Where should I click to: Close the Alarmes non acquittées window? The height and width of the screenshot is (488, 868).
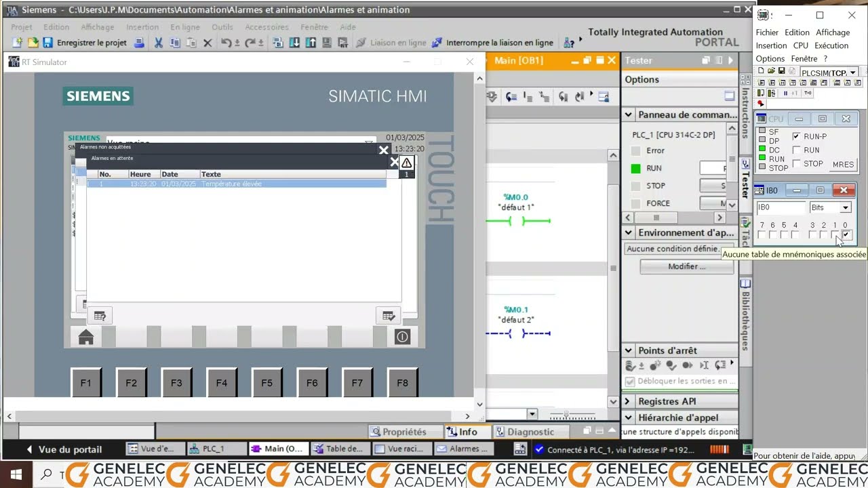383,150
